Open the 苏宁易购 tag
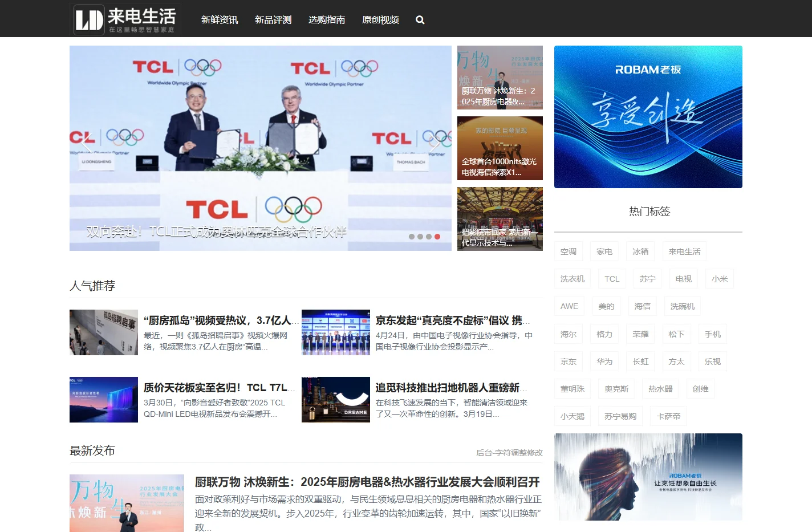Viewport: 812px width, 532px height. [x=620, y=416]
